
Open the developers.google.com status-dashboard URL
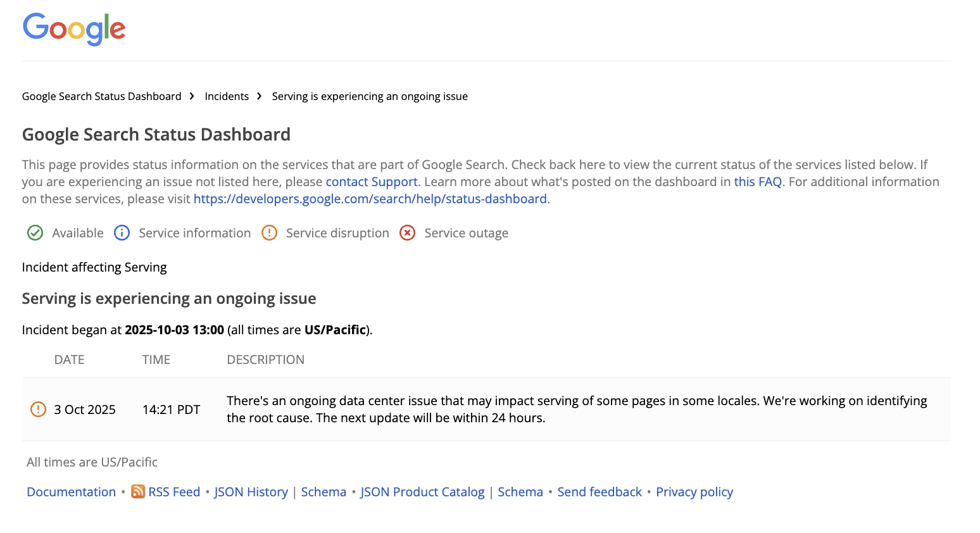pyautogui.click(x=370, y=199)
